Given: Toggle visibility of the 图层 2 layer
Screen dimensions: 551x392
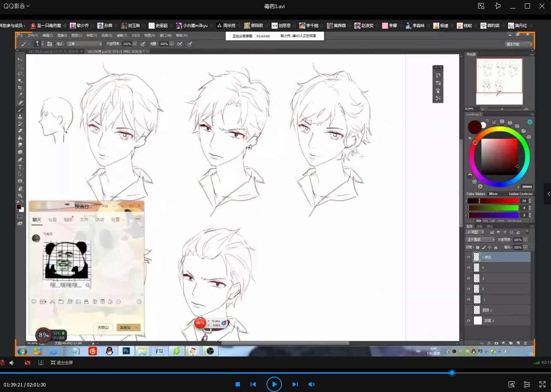Looking at the screenshot, I should 468,321.
